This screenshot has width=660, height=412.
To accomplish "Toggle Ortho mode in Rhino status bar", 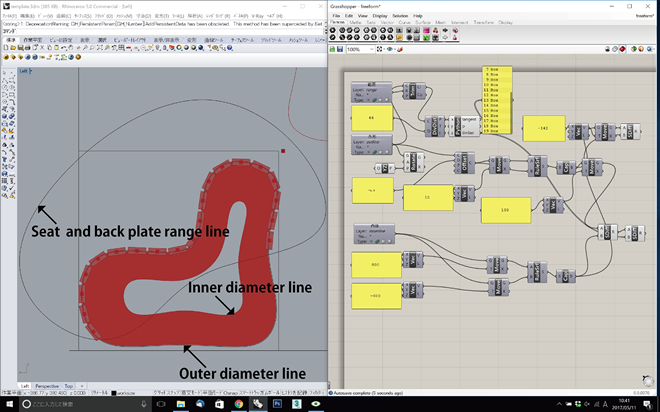I will 192,392.
